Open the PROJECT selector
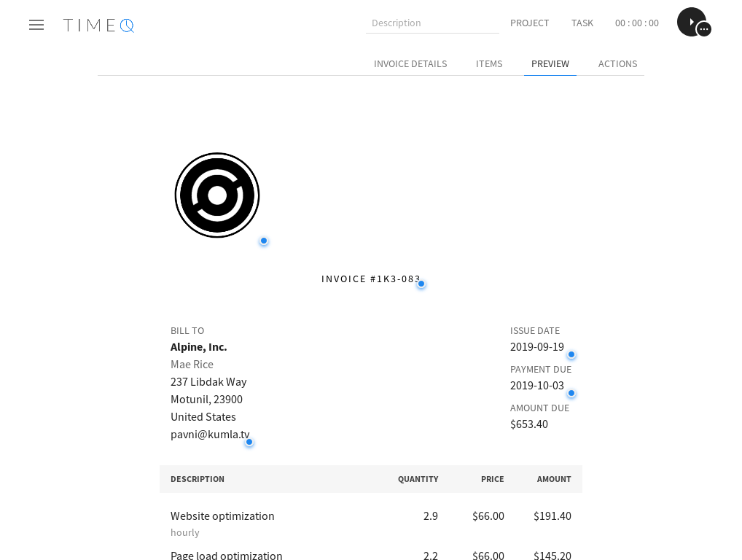 click(529, 23)
